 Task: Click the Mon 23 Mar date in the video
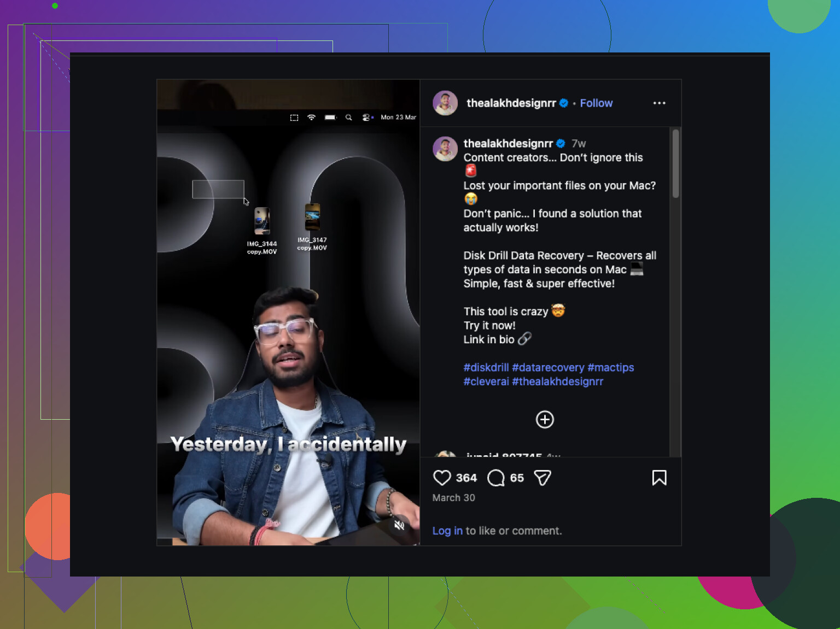pyautogui.click(x=398, y=117)
